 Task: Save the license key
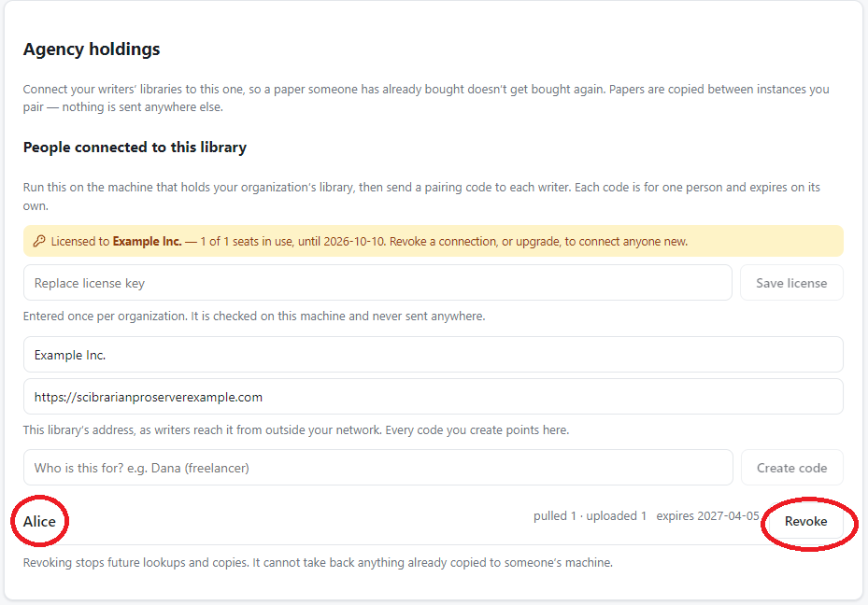click(x=791, y=283)
